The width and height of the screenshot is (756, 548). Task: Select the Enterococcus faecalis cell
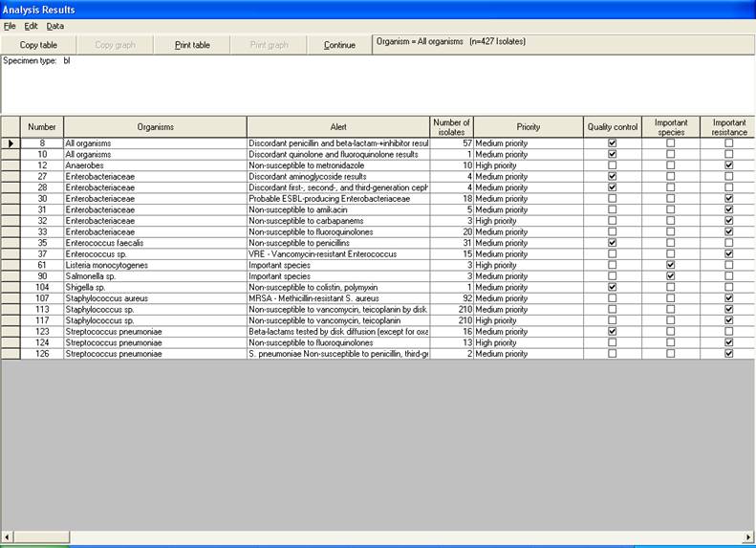pyautogui.click(x=155, y=243)
